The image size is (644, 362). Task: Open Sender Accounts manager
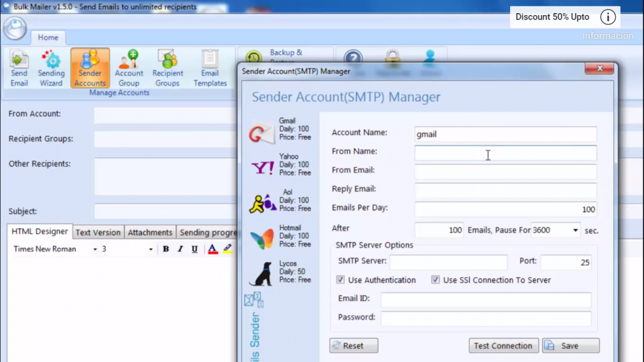pos(90,68)
